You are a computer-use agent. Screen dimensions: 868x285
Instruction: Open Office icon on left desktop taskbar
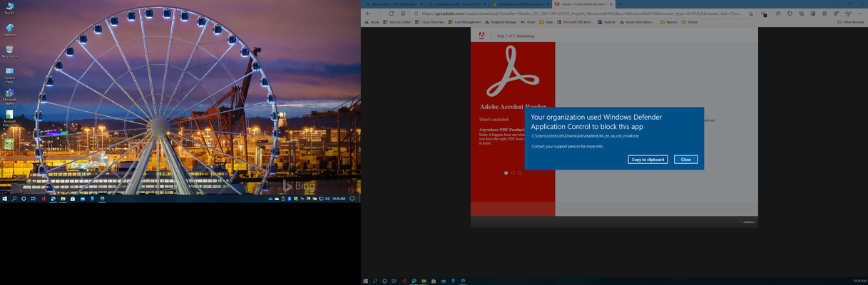pos(44,198)
